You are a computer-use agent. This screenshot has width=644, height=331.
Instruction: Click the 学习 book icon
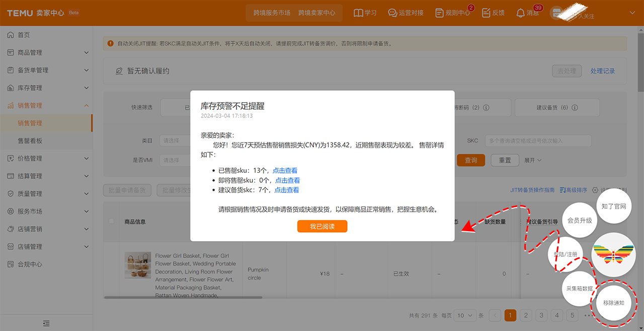coord(358,13)
